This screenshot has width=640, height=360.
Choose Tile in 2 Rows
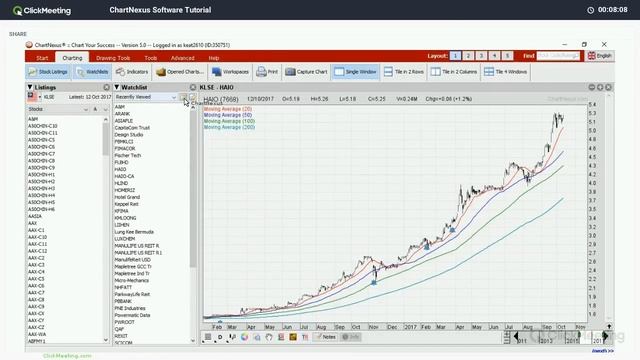click(403, 72)
